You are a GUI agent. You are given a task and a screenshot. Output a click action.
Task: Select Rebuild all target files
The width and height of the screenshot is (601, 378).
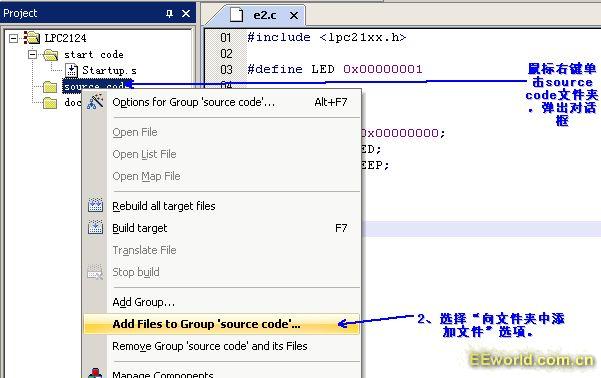[222, 206]
